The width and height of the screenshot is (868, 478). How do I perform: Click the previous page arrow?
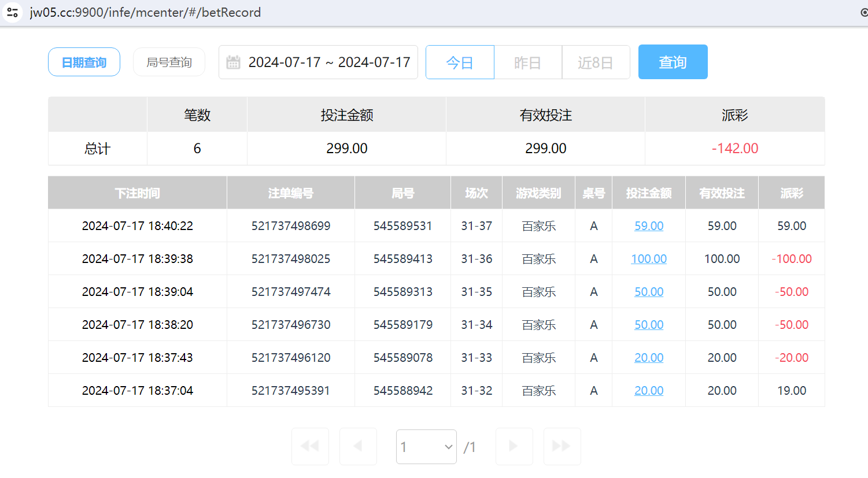coord(358,446)
